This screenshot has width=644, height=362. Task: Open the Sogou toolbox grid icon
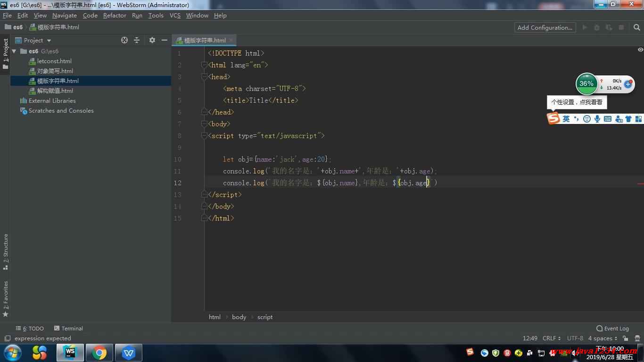[x=638, y=119]
